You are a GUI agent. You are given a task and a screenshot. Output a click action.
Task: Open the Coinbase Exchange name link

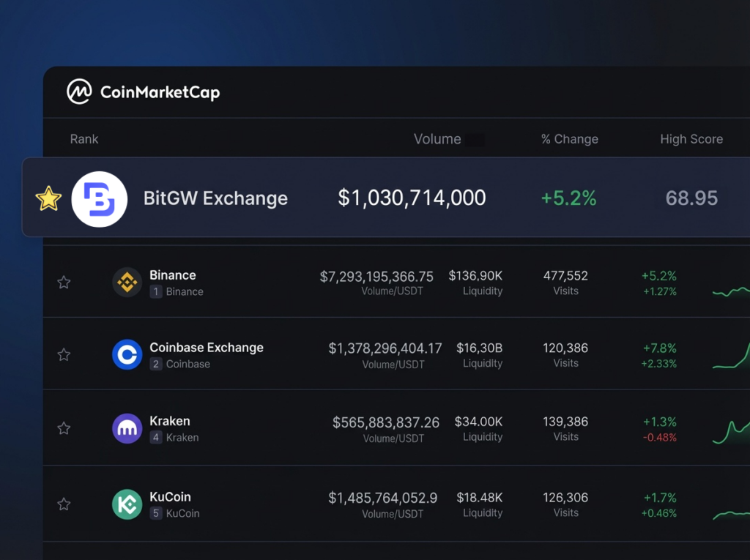207,348
